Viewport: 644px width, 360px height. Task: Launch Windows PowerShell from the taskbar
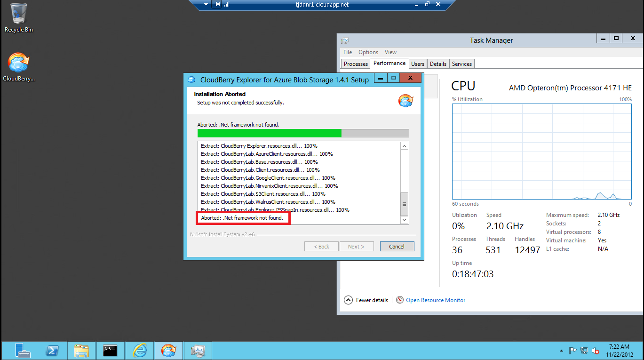click(x=52, y=351)
